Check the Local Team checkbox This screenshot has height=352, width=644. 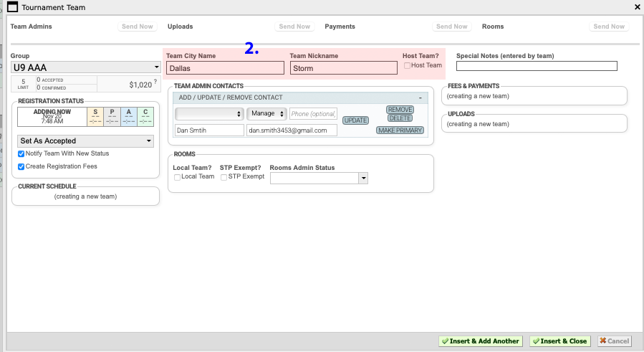[x=177, y=177]
